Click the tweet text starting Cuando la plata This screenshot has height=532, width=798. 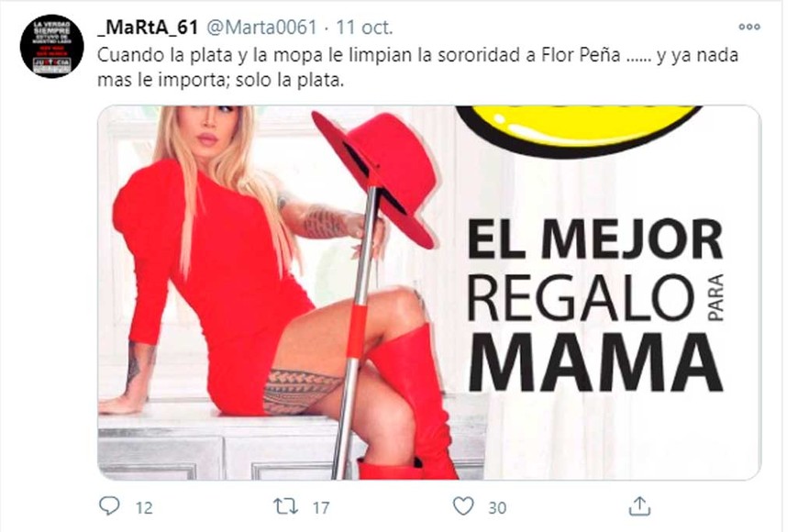417,67
